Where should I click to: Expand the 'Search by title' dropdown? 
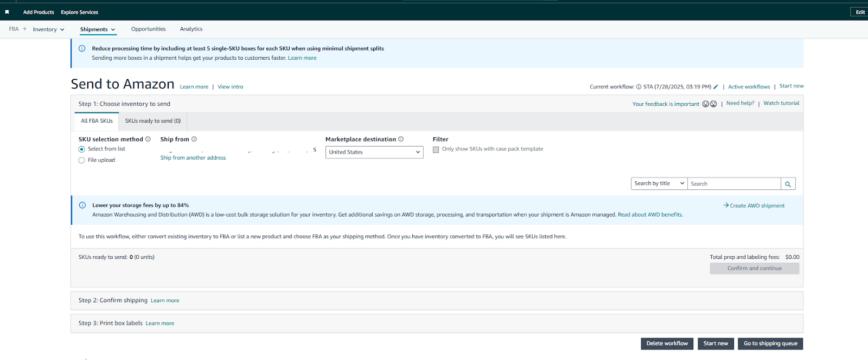click(659, 184)
